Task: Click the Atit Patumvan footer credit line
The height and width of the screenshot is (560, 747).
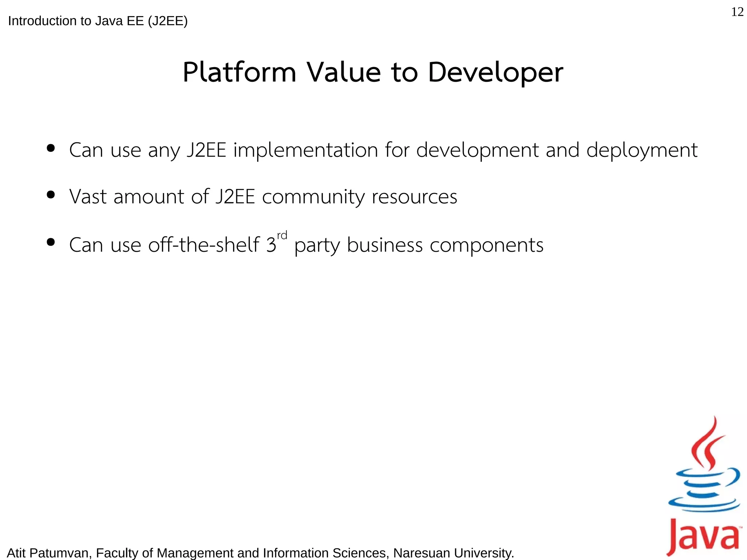Action: pos(260,553)
